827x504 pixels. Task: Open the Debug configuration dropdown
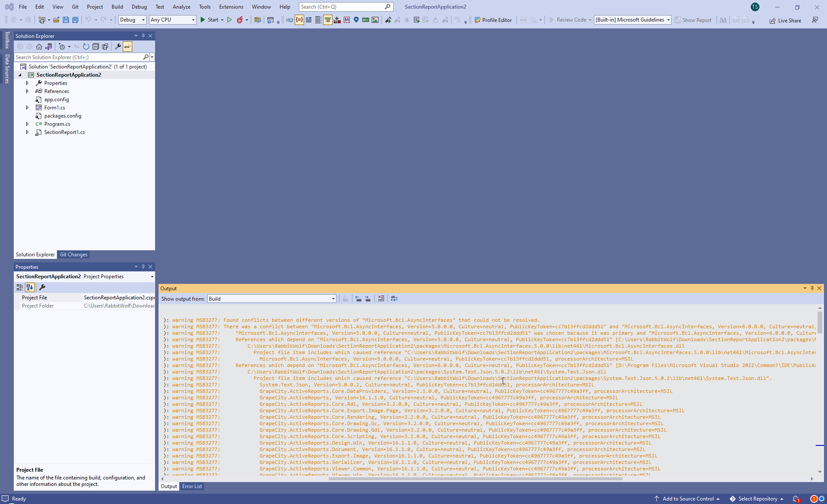[x=132, y=20]
